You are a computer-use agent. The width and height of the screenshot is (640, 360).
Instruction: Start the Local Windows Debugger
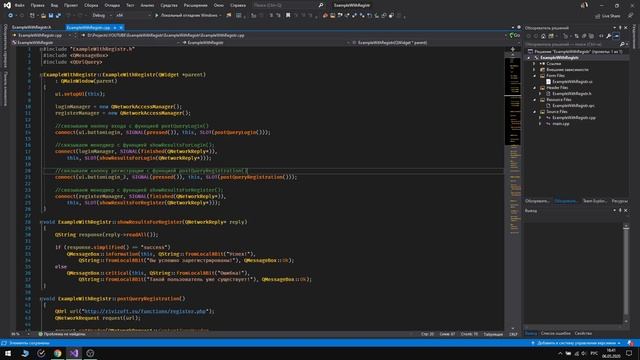click(188, 16)
